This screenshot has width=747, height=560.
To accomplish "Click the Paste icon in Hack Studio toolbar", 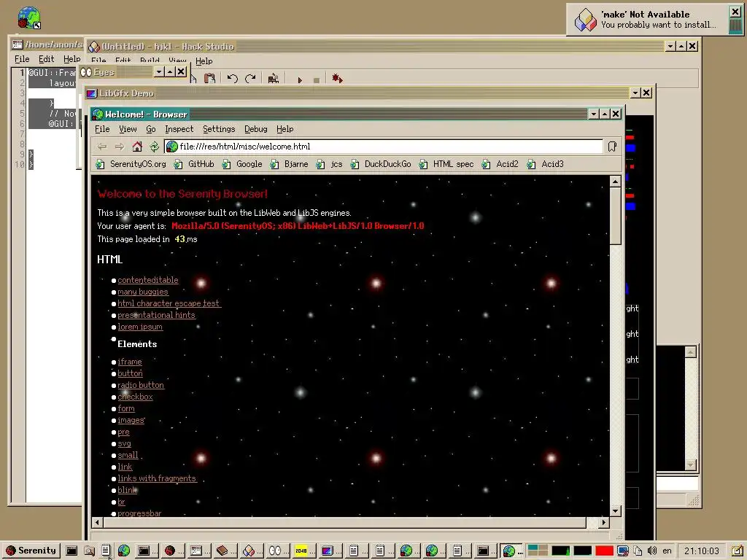I will pos(209,79).
